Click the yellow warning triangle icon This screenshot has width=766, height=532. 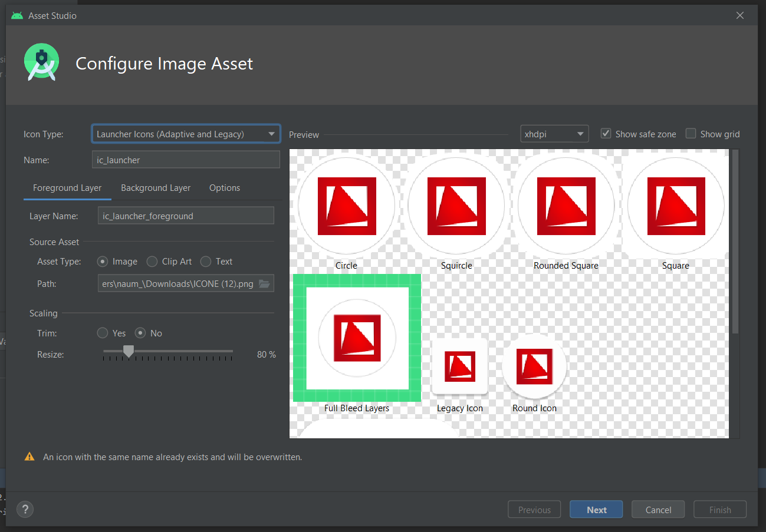click(29, 457)
